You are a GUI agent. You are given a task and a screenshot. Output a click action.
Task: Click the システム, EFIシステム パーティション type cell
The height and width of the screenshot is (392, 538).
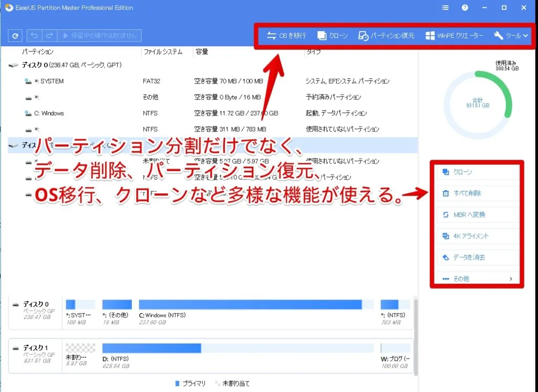coord(347,81)
